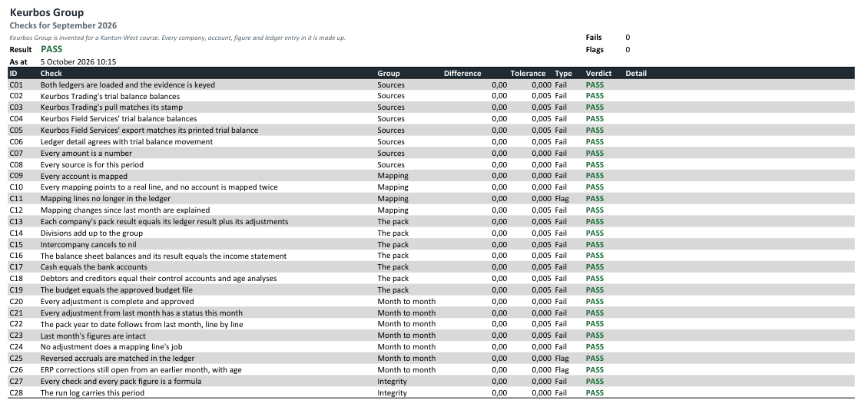Select "No adjustment does a mapping line's job"

pyautogui.click(x=111, y=347)
